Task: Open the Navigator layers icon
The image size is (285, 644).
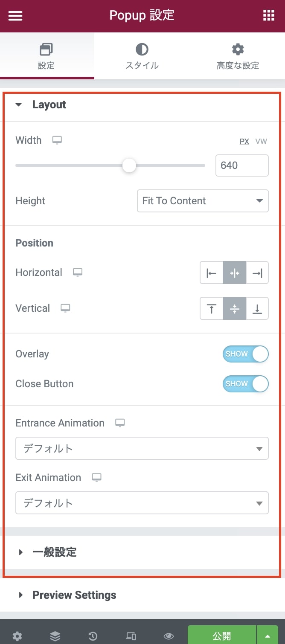Action: pos(55,636)
